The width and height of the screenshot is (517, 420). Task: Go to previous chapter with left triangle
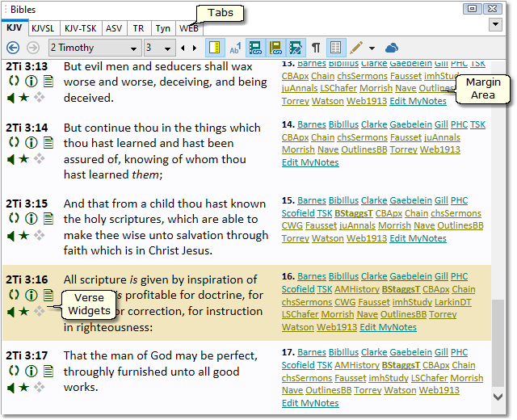click(x=183, y=48)
